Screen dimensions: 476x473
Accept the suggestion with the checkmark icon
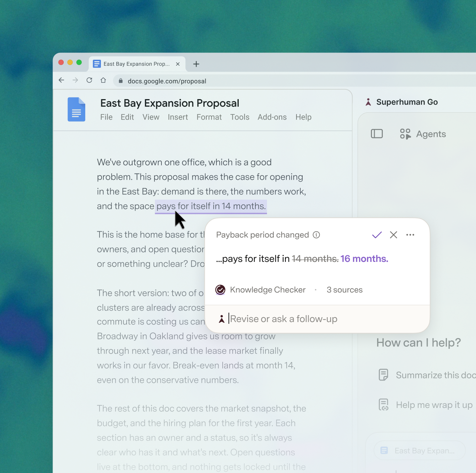377,235
